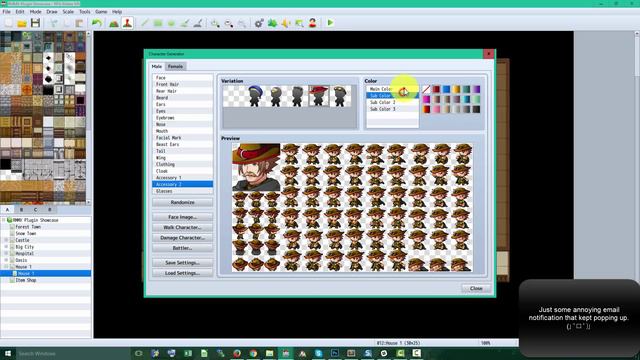Click the Actual Size zoom icon
Image resolution: width=640 pixels, height=360 pixels.
pyautogui.click(x=242, y=23)
